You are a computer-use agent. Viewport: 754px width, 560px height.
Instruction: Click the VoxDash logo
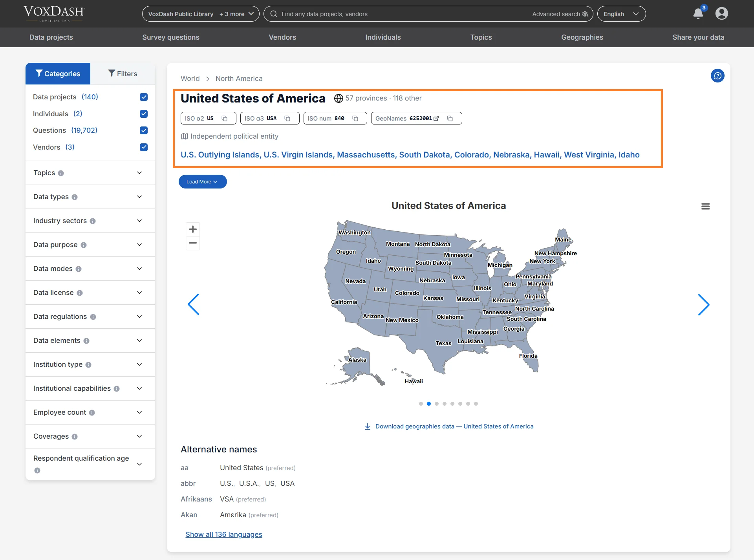pos(54,13)
